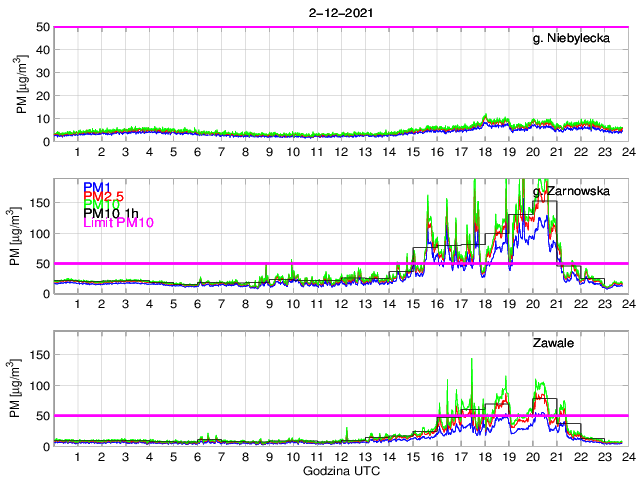Select the PM2.5 legend label
640x480 pixels.
tap(102, 199)
